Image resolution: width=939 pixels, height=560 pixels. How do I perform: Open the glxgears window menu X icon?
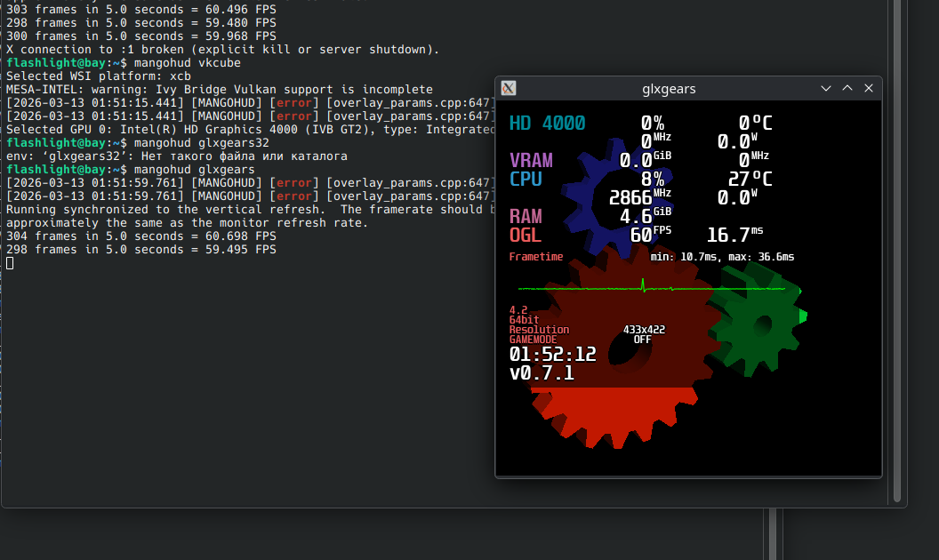pyautogui.click(x=509, y=89)
